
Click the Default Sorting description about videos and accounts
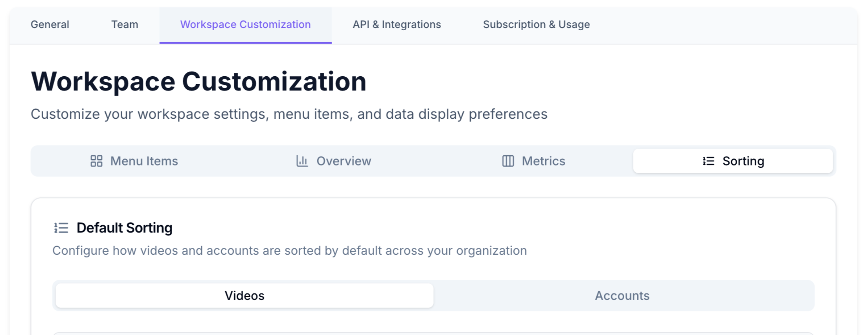point(289,251)
